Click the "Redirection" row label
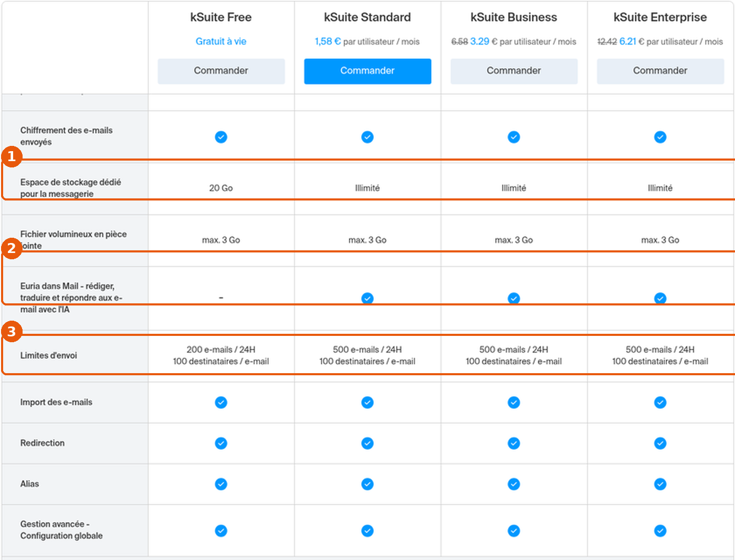Image resolution: width=735 pixels, height=560 pixels. click(x=43, y=443)
